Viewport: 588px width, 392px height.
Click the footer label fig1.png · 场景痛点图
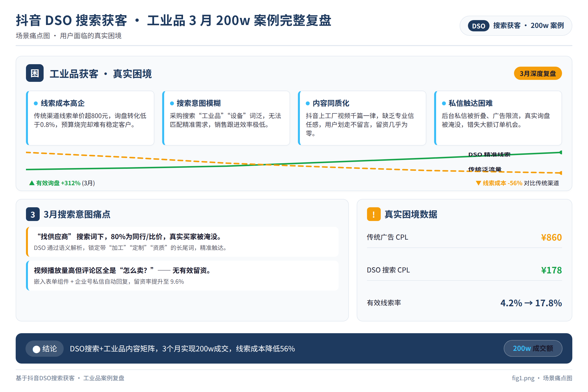[542, 378]
